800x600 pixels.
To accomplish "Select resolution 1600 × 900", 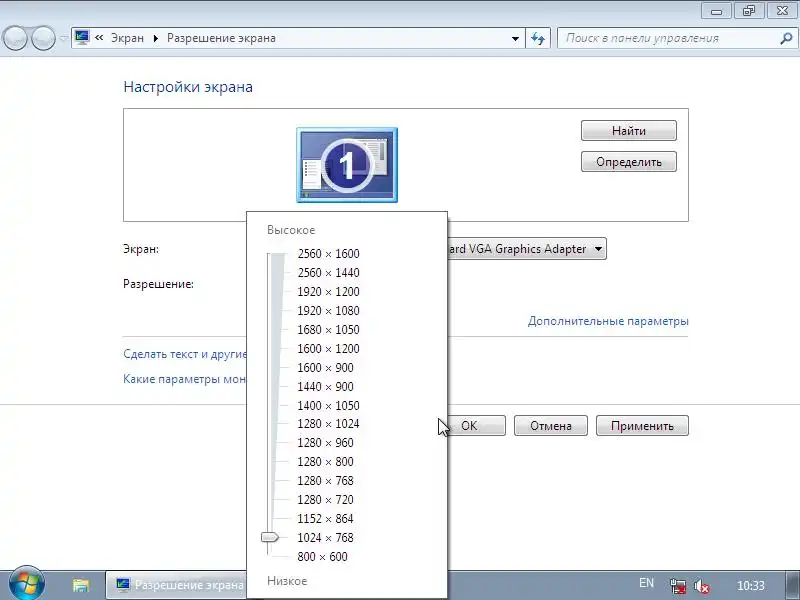I will tap(326, 367).
